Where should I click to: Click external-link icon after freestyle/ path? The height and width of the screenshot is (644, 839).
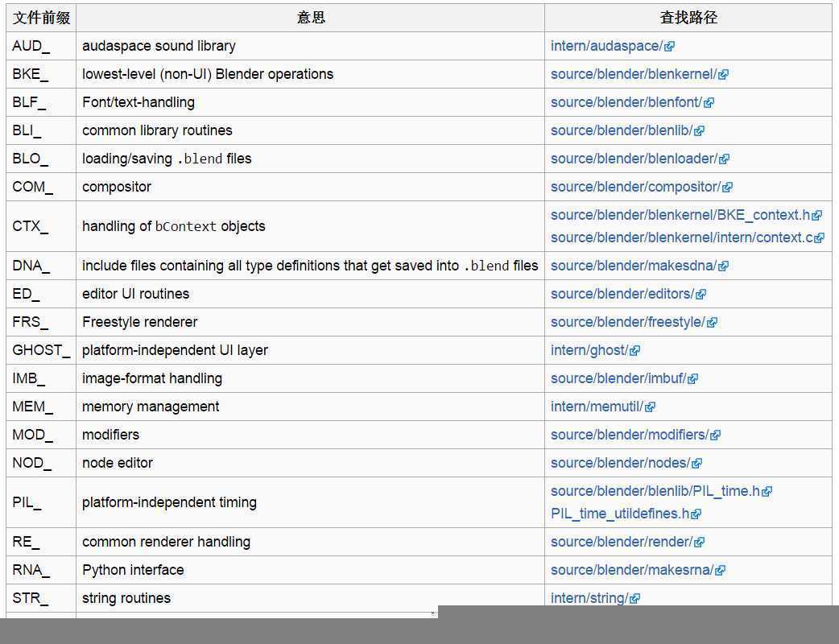tap(713, 323)
